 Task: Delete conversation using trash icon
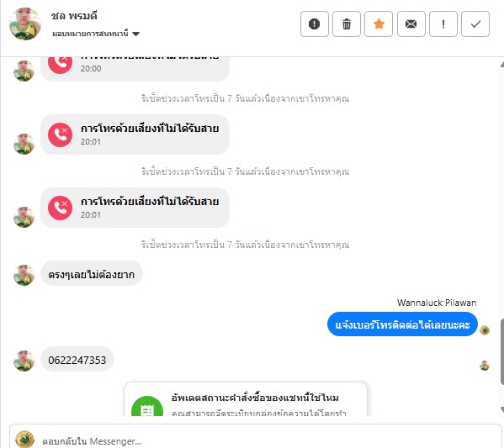(347, 24)
